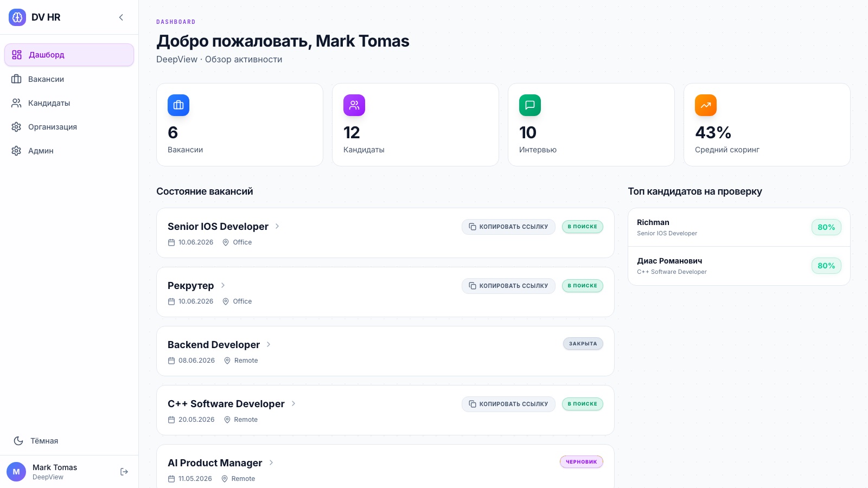The width and height of the screenshot is (868, 488).
Task: Open the Senior IOS Developer vacancy
Action: pos(218,227)
